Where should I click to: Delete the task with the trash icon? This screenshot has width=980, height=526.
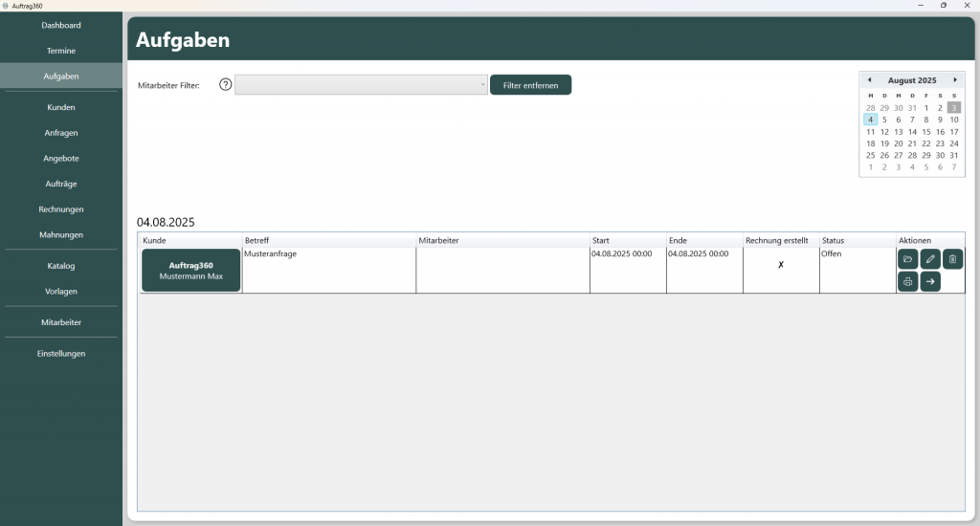[952, 259]
